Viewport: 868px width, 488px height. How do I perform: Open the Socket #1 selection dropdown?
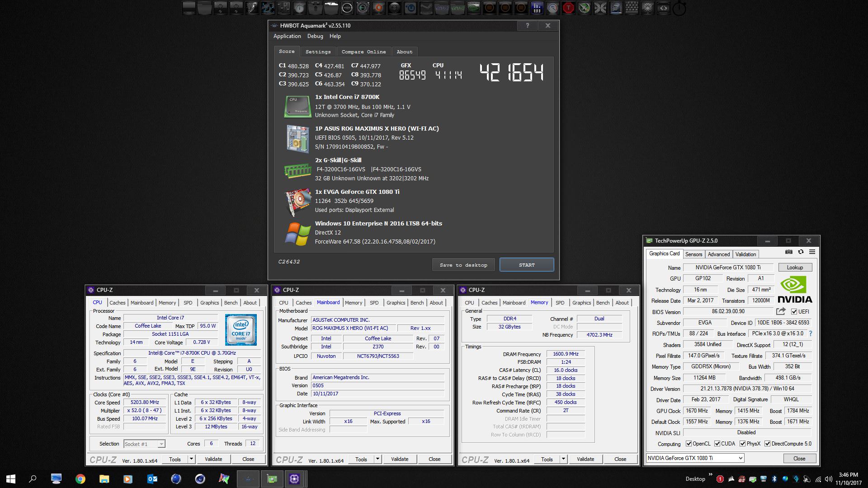point(145,444)
